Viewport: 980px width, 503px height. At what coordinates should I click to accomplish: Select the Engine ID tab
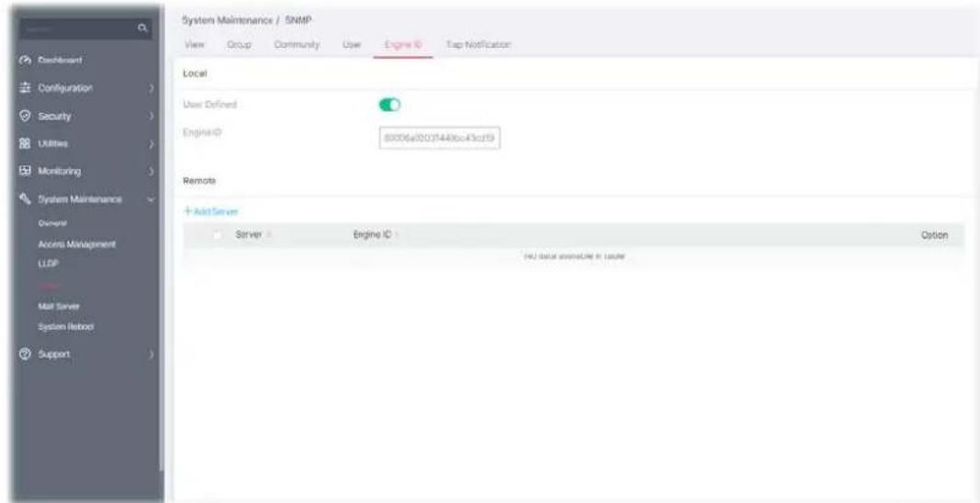403,45
